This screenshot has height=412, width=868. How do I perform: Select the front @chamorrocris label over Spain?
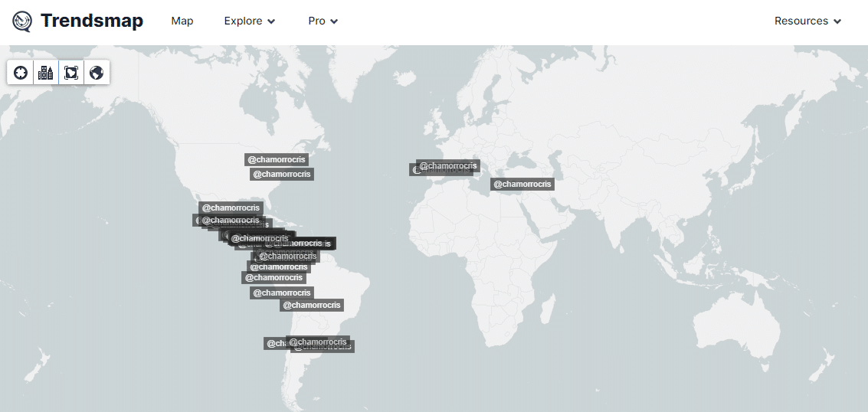coord(448,166)
